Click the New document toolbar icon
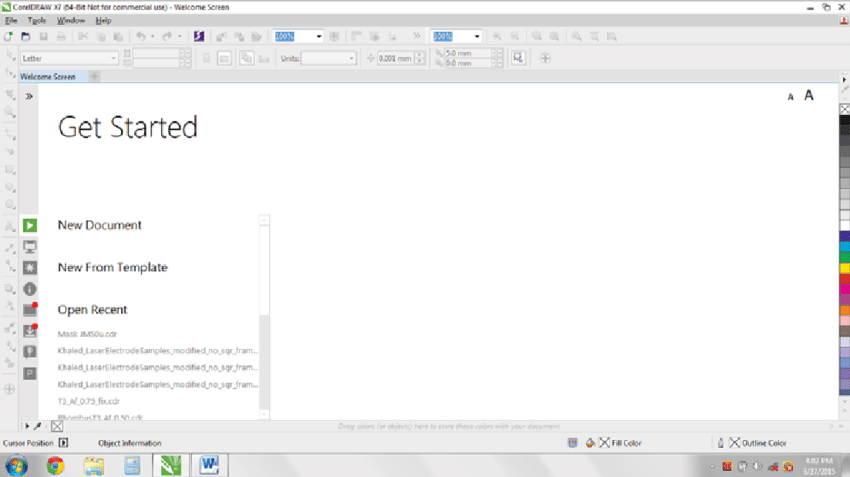The width and height of the screenshot is (850, 477). point(8,36)
